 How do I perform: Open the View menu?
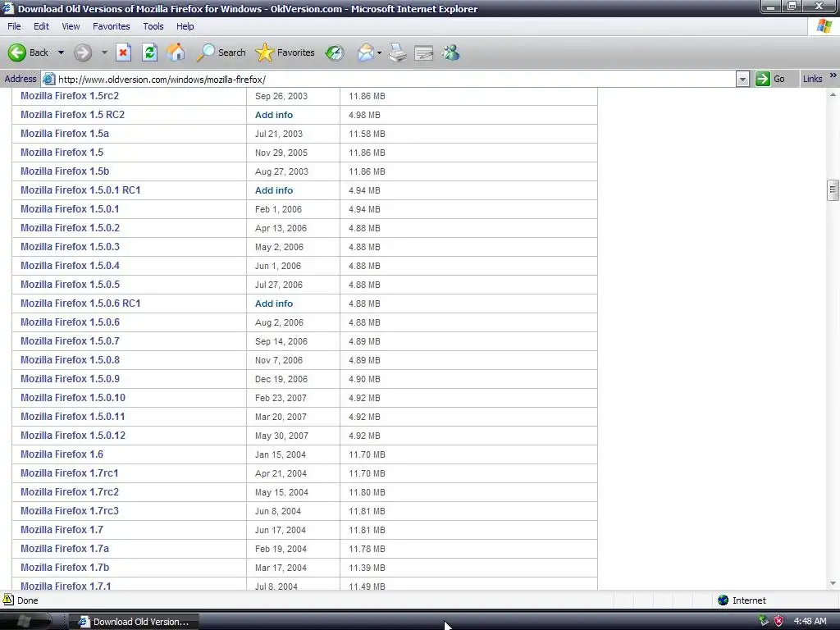point(71,26)
